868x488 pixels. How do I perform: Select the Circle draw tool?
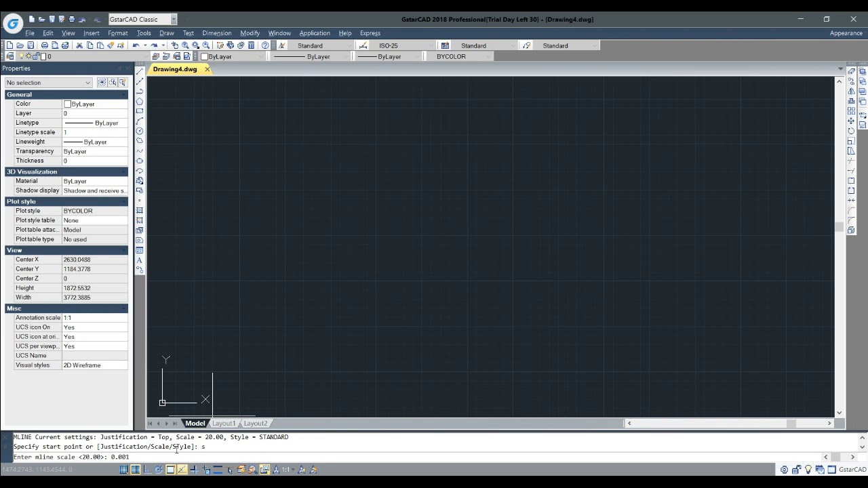click(x=140, y=131)
